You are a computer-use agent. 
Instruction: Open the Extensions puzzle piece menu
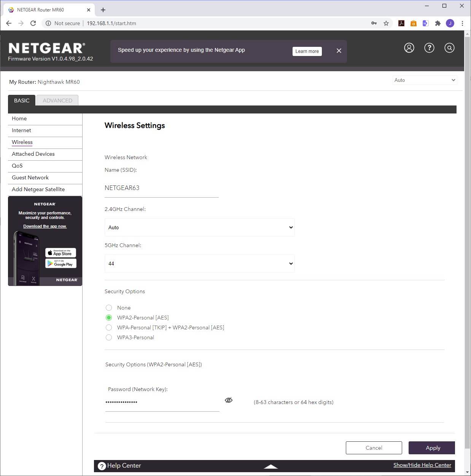point(438,23)
